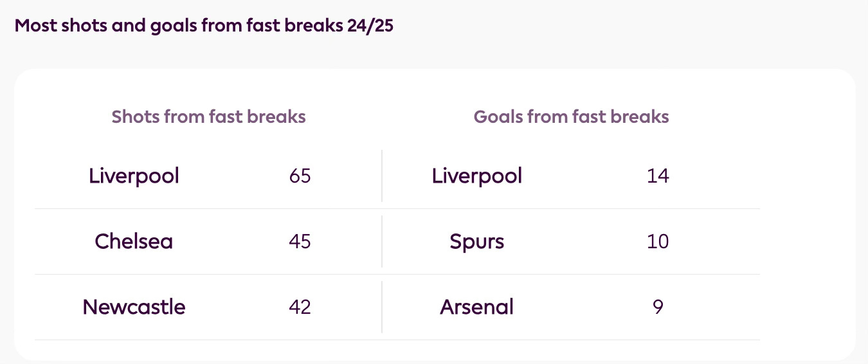Click Liverpool's 65 shots value
The height and width of the screenshot is (364, 868).
[x=300, y=176]
